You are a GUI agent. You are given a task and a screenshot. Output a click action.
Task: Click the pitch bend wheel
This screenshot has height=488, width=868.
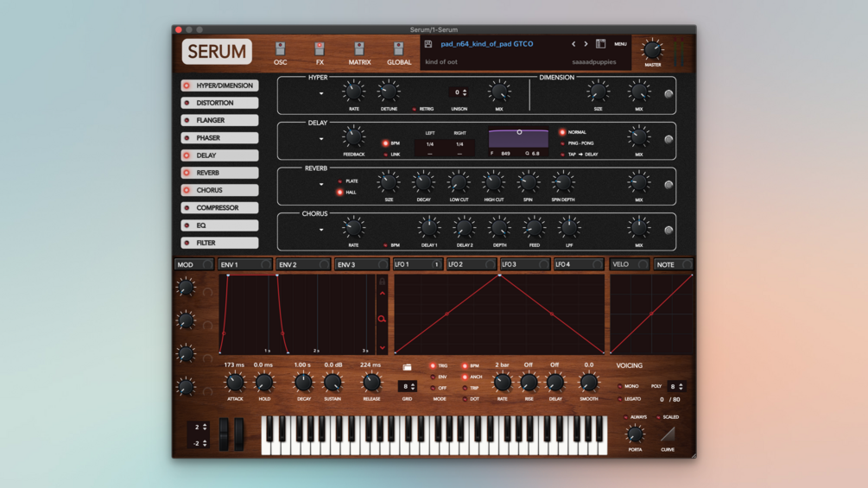coord(224,434)
